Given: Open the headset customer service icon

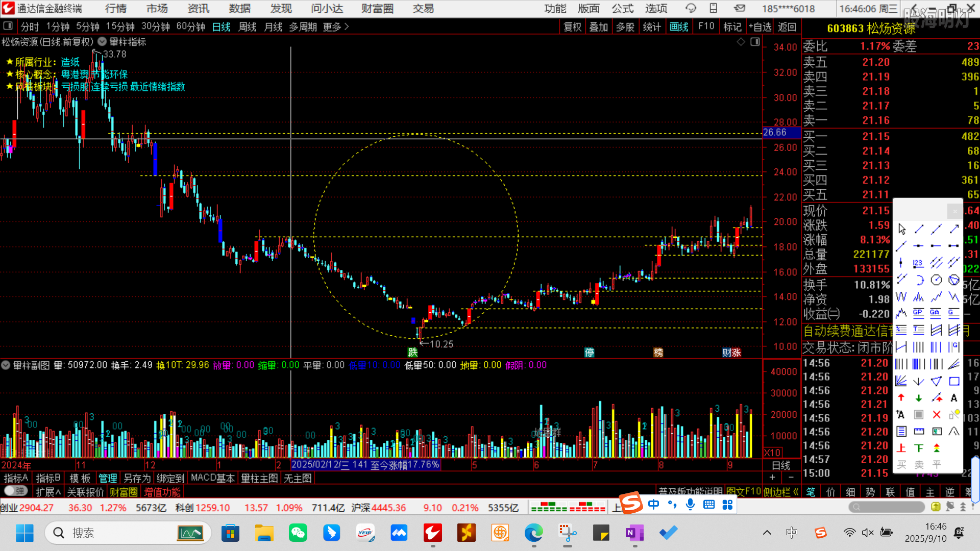Looking at the screenshot, I should point(691,9).
